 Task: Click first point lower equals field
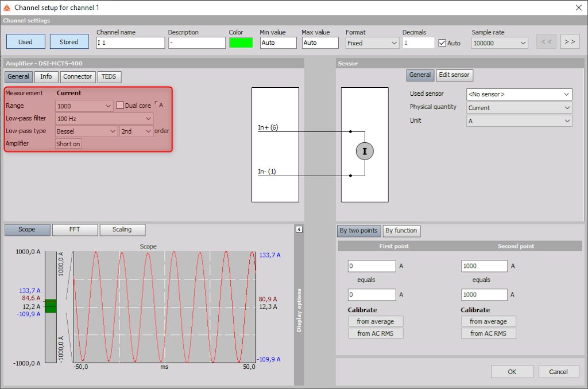pos(372,294)
